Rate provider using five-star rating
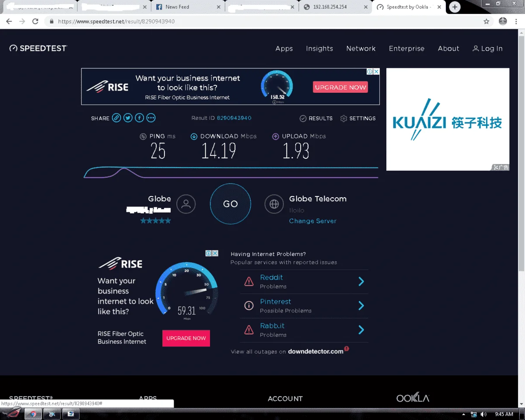 click(155, 221)
